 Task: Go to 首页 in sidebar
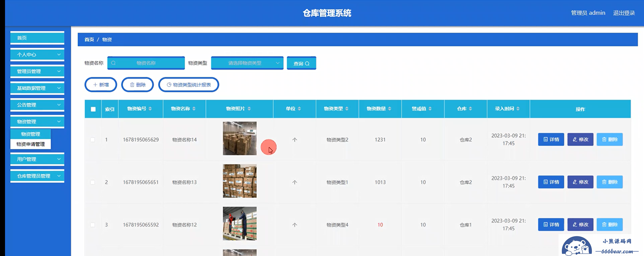coord(37,38)
